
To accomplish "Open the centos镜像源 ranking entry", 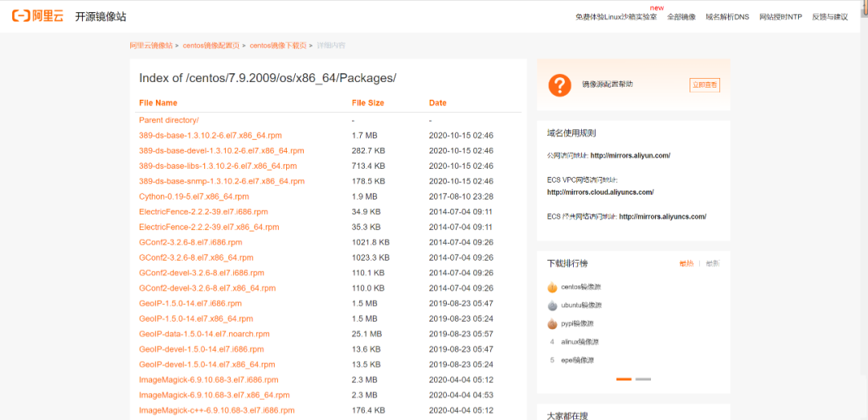I will coord(581,287).
